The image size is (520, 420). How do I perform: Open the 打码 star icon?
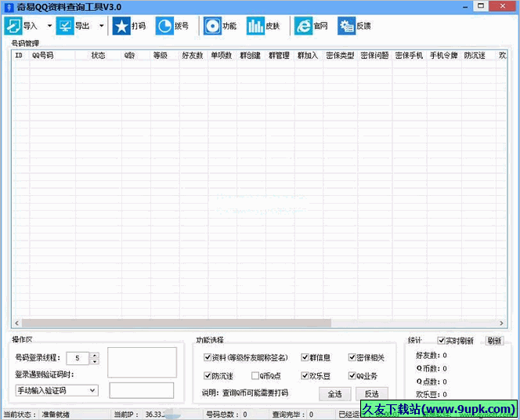121,26
